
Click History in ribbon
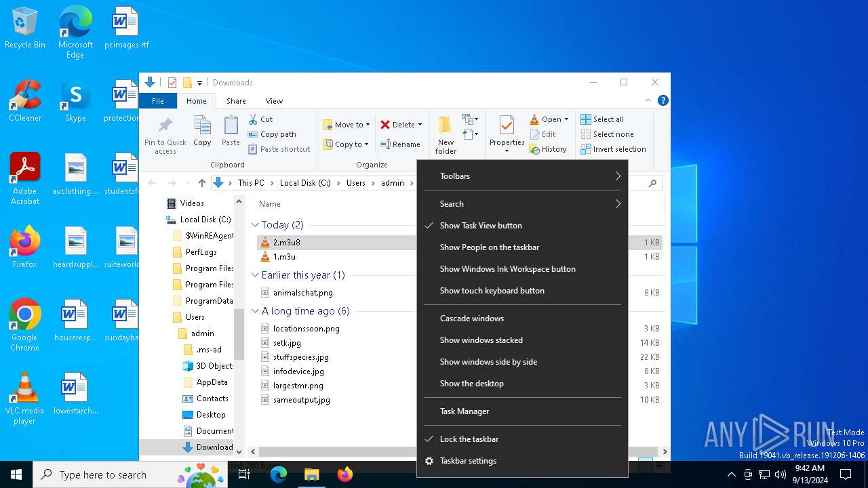click(548, 149)
